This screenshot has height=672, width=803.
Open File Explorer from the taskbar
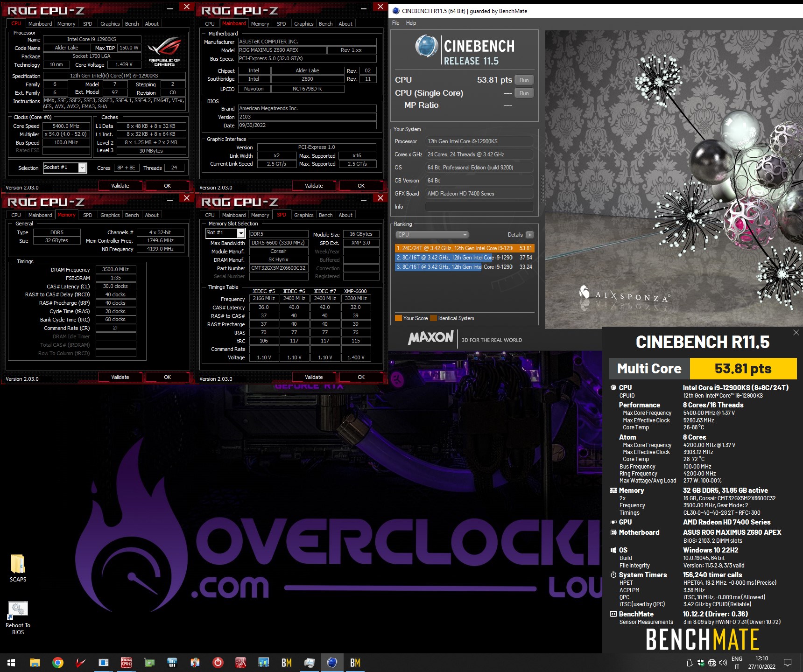pyautogui.click(x=35, y=663)
